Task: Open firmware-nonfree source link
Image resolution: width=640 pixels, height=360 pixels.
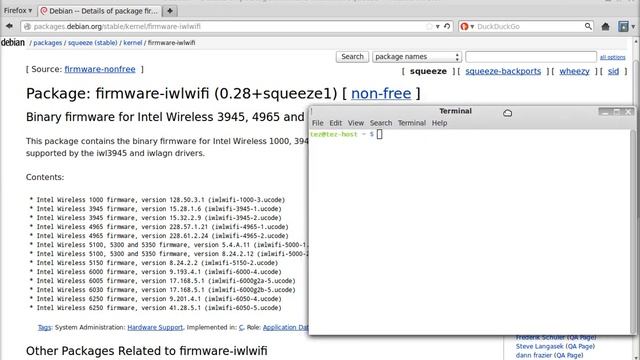Action: (x=100, y=69)
